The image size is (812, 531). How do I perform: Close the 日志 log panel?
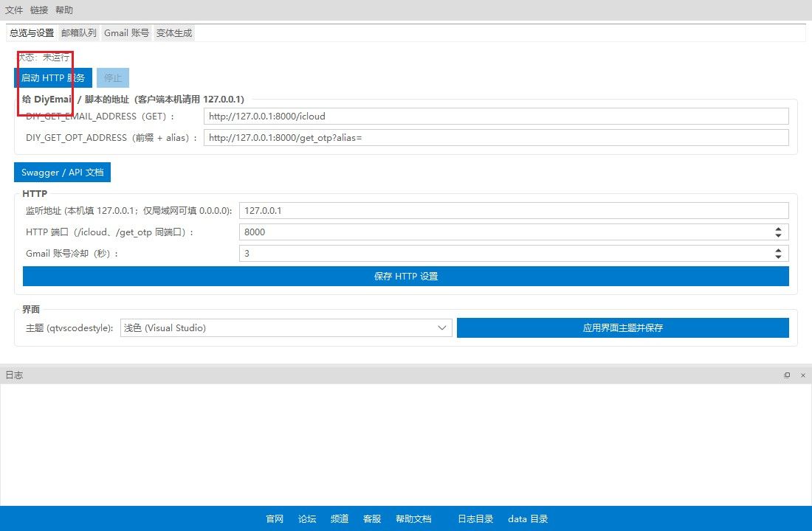802,375
